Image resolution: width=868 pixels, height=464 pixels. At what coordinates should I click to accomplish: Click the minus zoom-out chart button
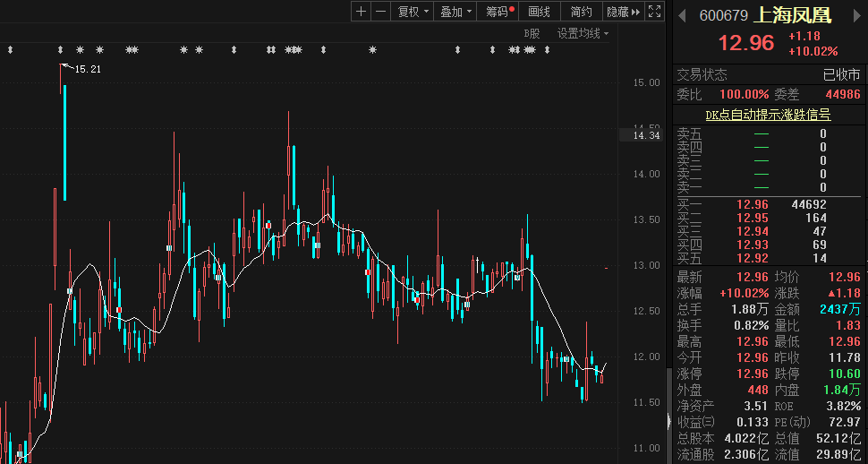tap(380, 12)
